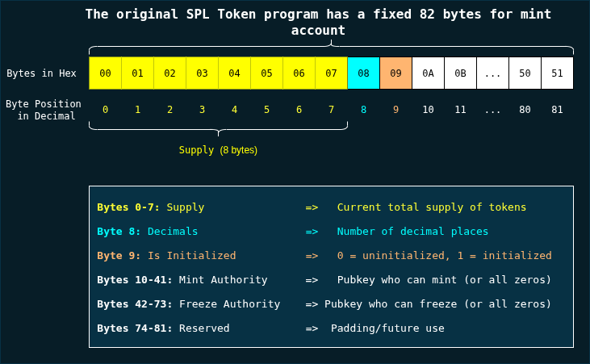This screenshot has height=364, width=590.
Task: Click decimal byte position 10
Action: pyautogui.click(x=428, y=110)
